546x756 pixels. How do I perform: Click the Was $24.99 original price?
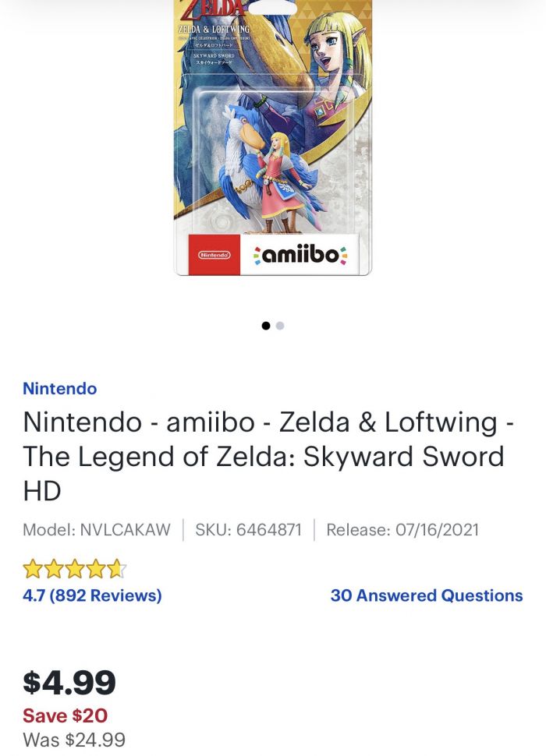coord(74,740)
